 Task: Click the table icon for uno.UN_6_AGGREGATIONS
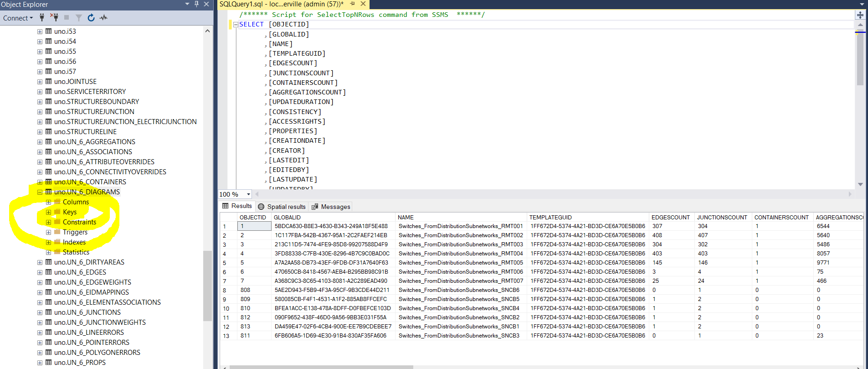click(x=48, y=142)
